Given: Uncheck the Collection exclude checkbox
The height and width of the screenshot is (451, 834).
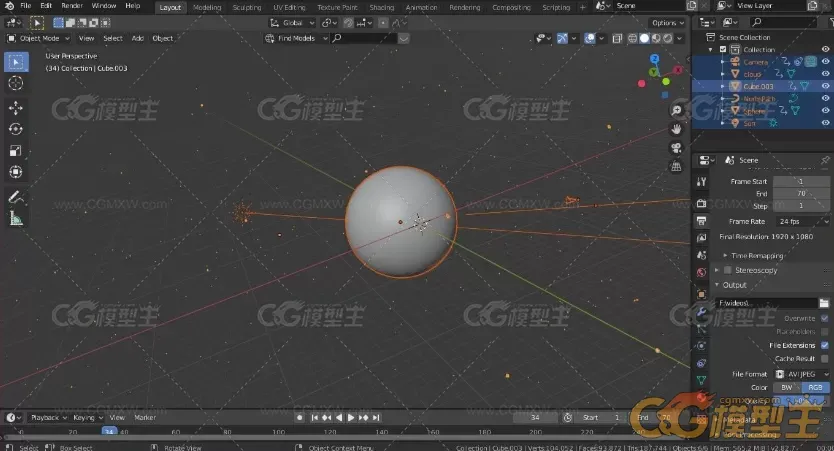Looking at the screenshot, I should [723, 49].
